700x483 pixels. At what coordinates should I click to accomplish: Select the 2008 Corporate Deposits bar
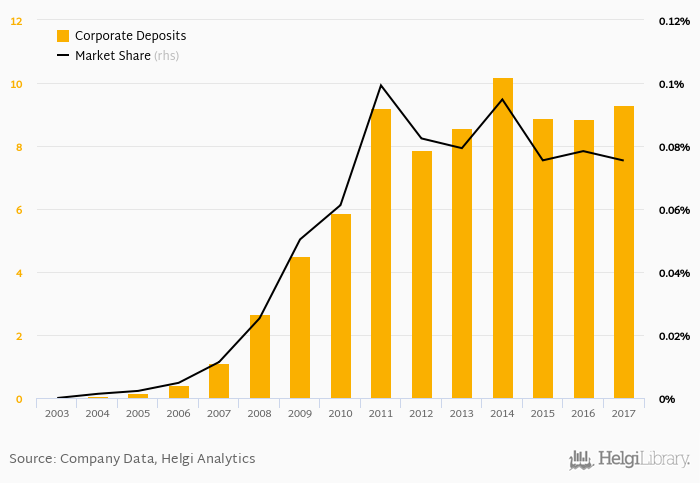(260, 357)
